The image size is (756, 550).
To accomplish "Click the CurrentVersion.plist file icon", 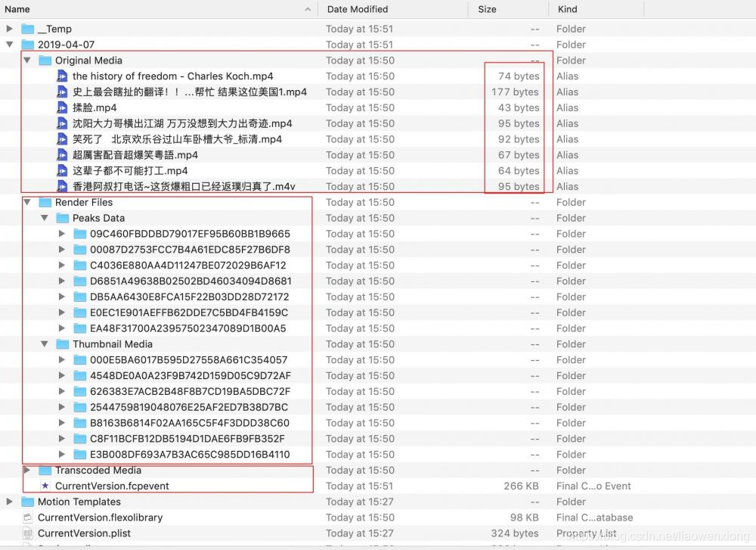I will coord(28,533).
